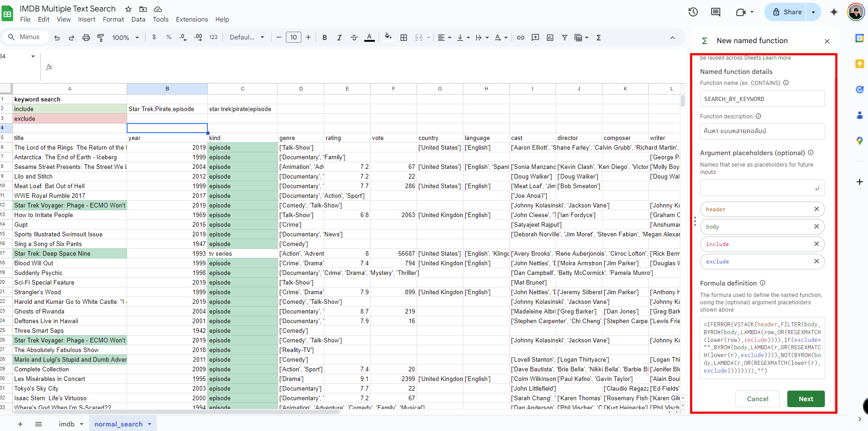Click the add-ons plus icon in side panel
This screenshot has width=868, height=431.
[860, 182]
